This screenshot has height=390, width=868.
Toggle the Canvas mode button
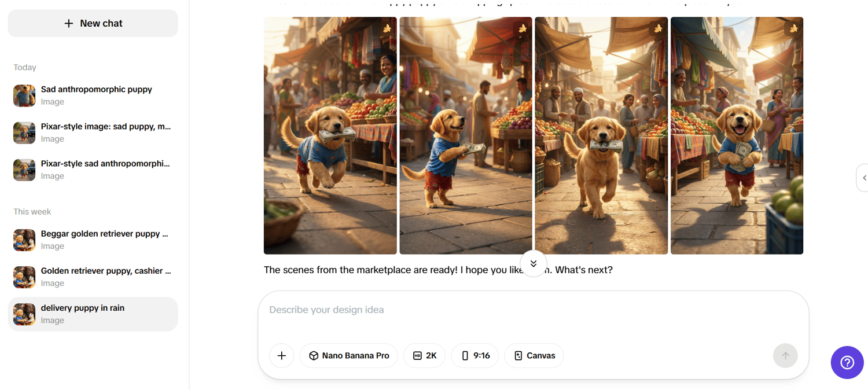tap(534, 355)
